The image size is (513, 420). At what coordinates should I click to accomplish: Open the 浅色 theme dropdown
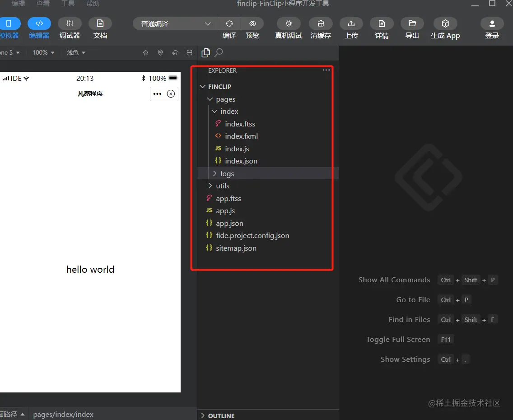point(76,53)
